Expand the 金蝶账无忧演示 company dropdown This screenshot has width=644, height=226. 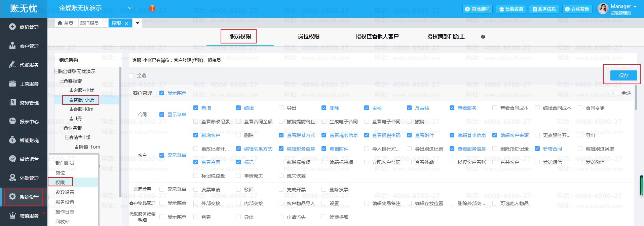[129, 8]
